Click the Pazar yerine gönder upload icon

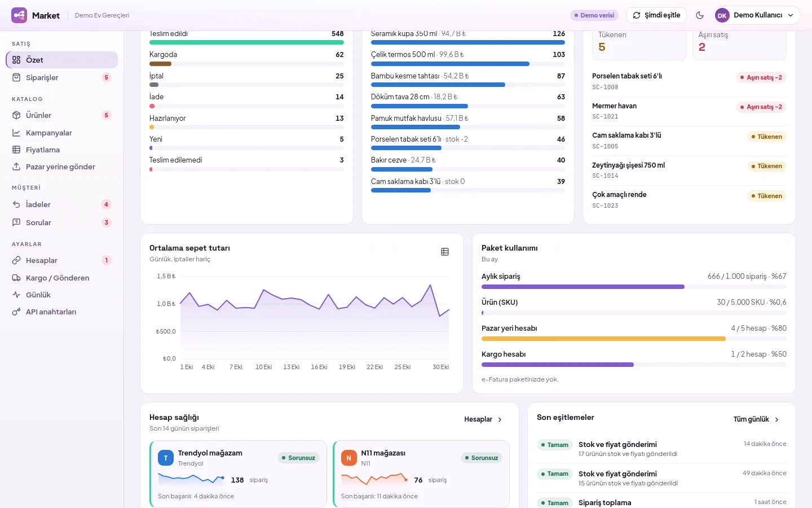tap(16, 167)
